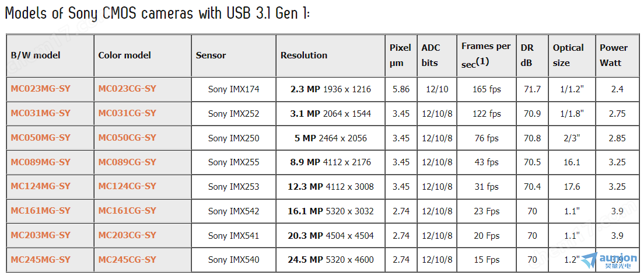Open the MC050CG-SY color model link
644x275 pixels.
127,138
